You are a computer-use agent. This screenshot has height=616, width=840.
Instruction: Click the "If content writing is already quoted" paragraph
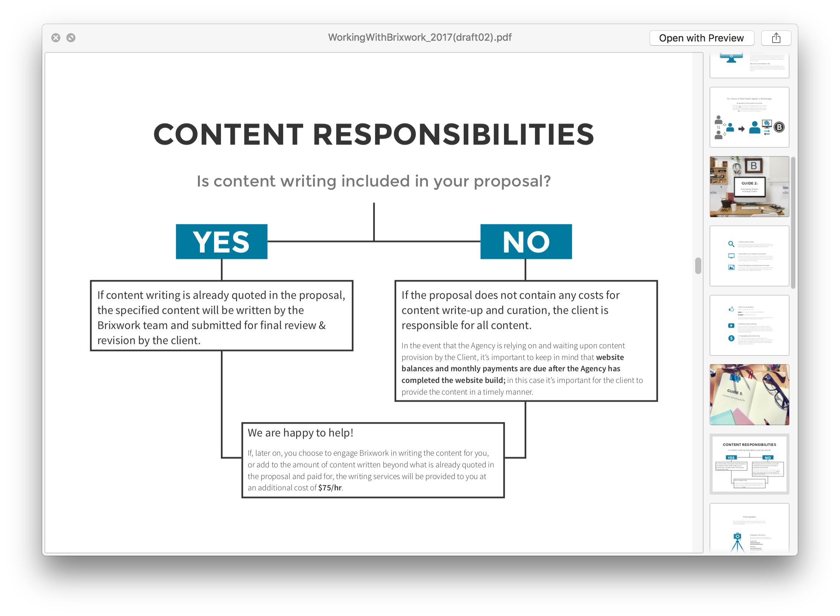(x=222, y=317)
